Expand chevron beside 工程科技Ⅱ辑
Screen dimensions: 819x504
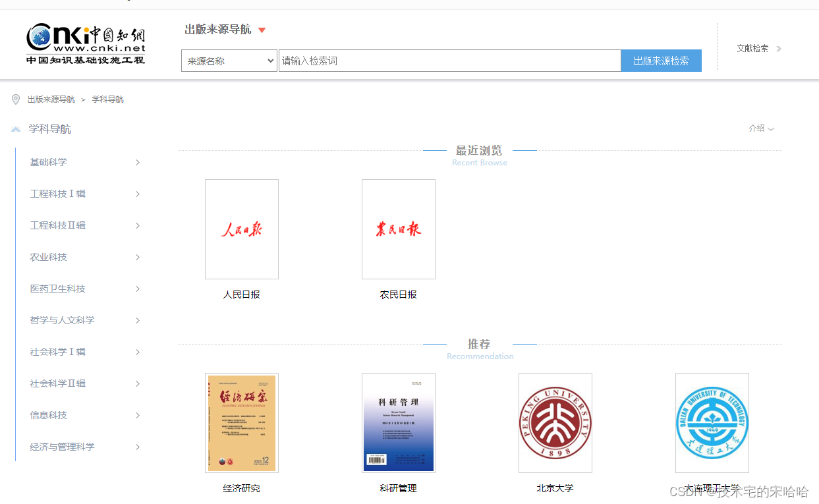138,225
